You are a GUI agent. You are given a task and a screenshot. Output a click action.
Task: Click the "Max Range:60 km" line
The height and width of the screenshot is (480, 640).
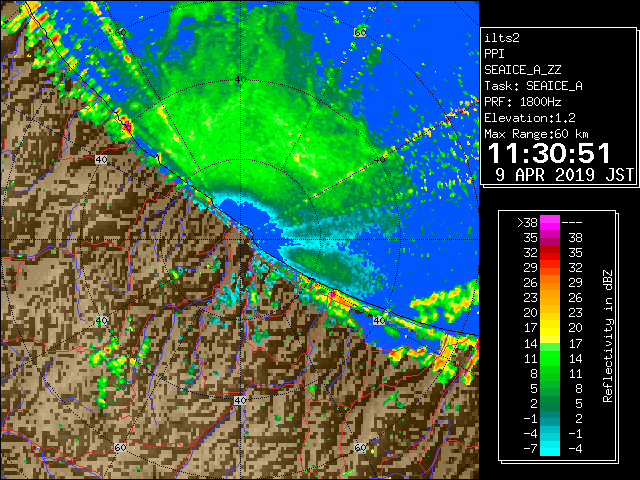coord(536,134)
